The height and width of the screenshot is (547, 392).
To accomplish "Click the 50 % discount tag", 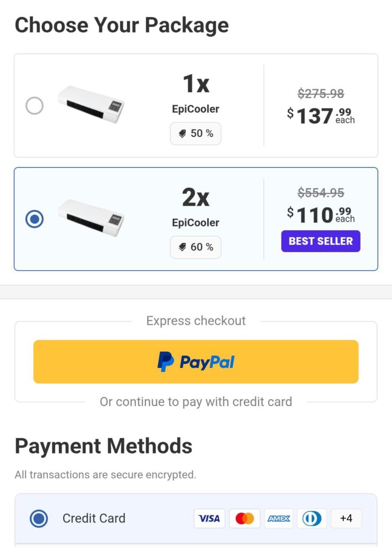I will [x=195, y=134].
